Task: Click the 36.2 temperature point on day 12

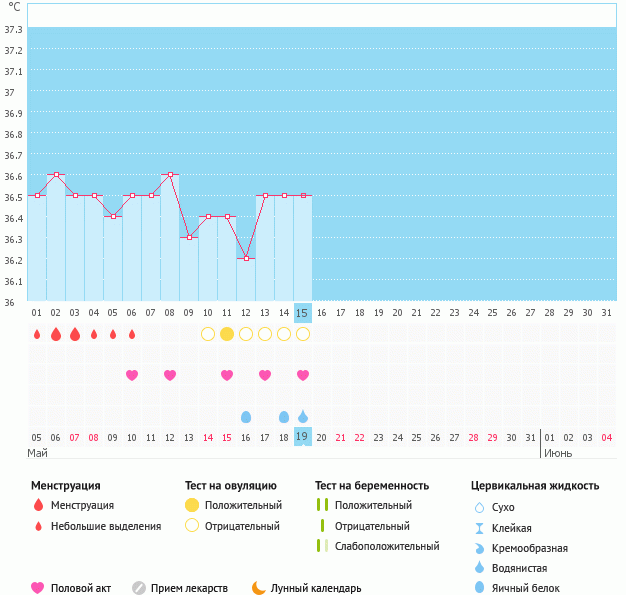Action: coord(246,258)
